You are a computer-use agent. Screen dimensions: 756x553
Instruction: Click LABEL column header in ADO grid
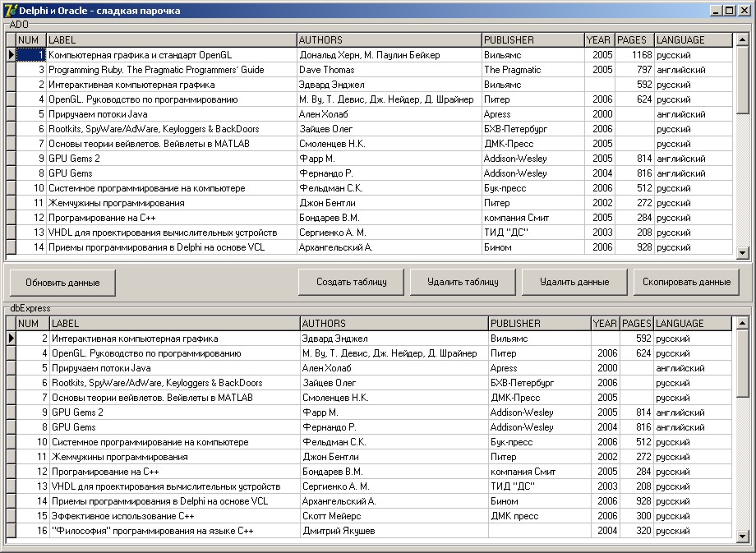click(172, 40)
